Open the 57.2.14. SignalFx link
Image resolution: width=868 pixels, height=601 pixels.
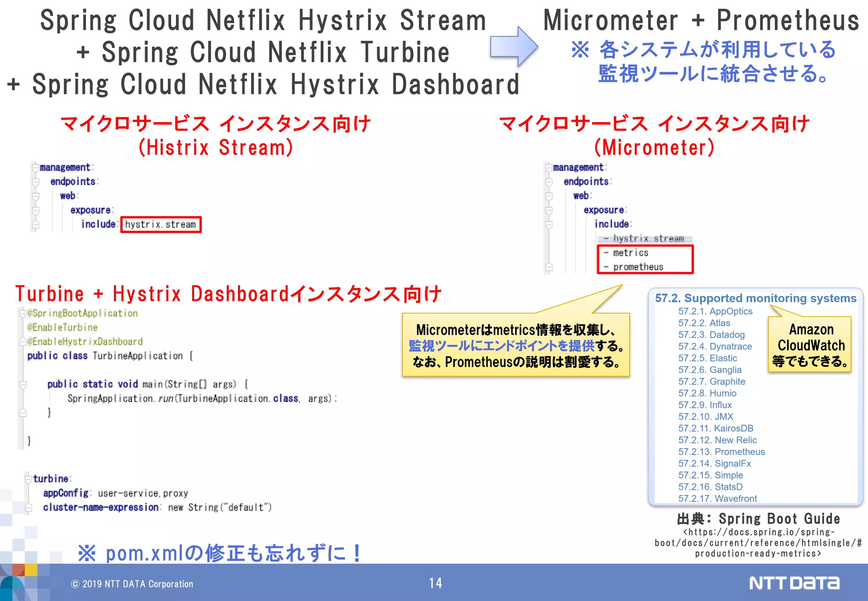(x=715, y=464)
